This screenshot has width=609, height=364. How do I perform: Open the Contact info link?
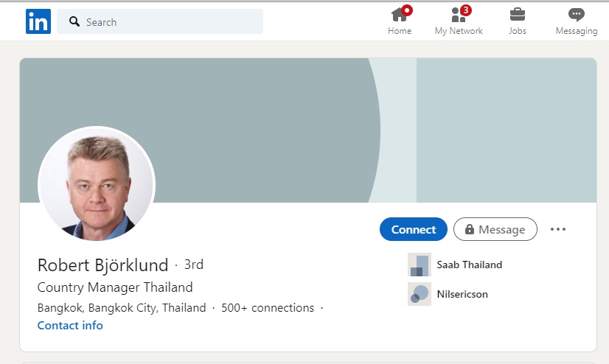tap(70, 326)
